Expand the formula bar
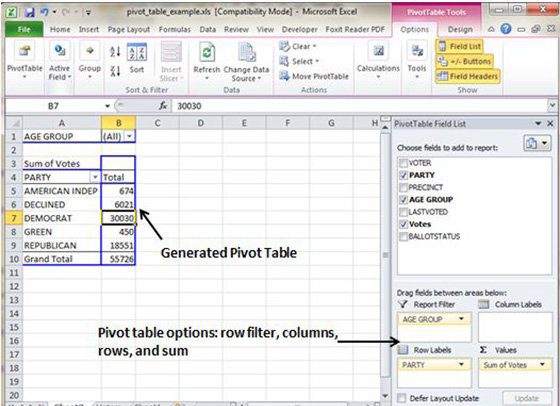Image resolution: width=560 pixels, height=406 pixels. click(552, 105)
